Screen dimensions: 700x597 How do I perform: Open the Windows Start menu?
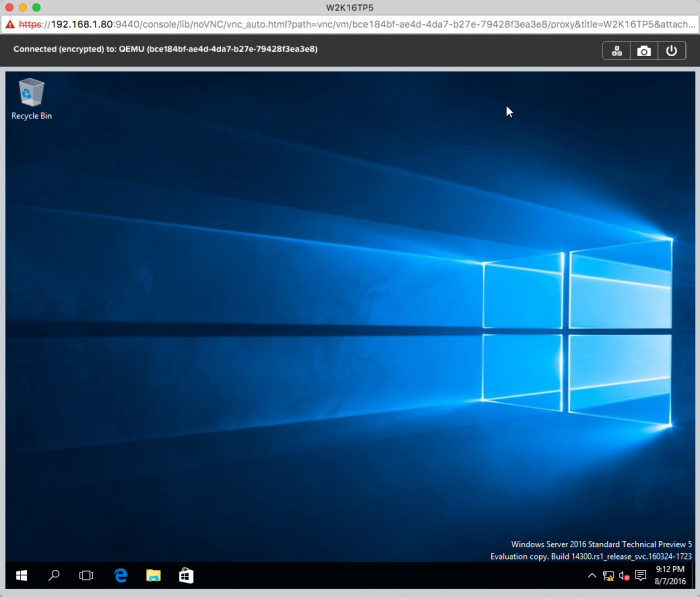(21, 576)
